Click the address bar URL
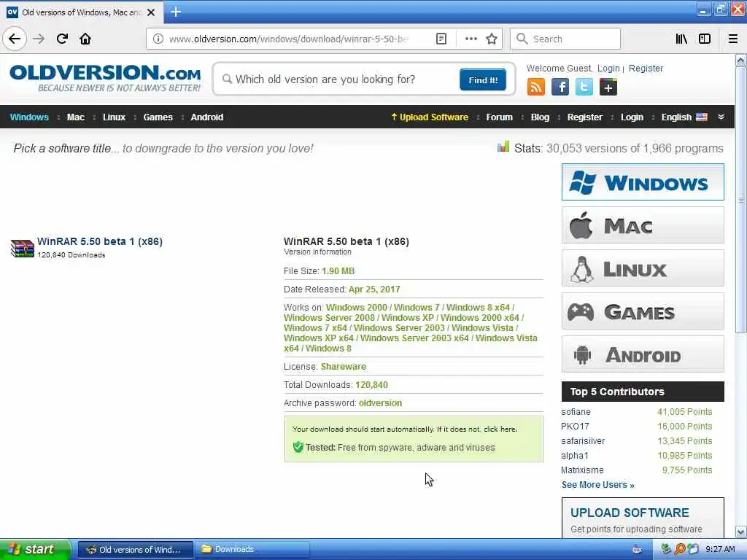 coord(288,39)
